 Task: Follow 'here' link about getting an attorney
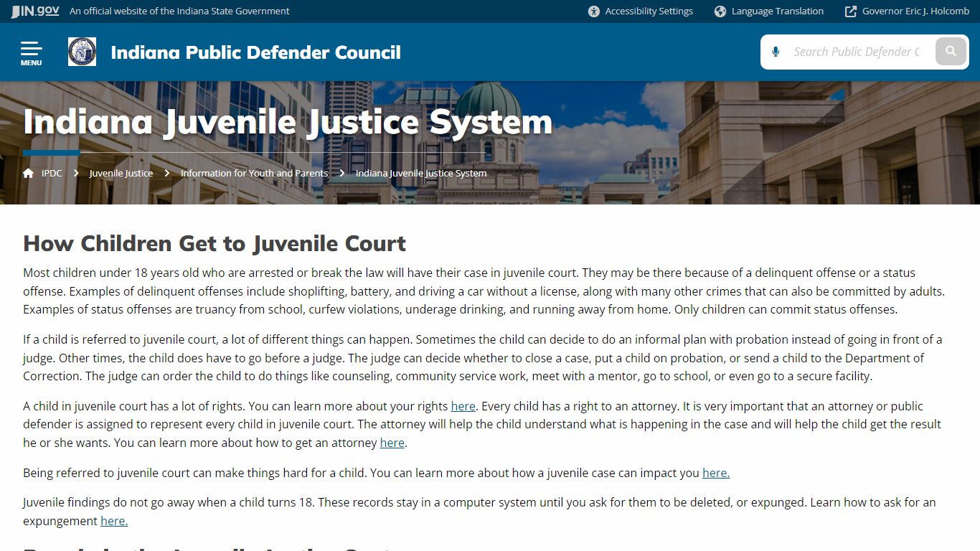point(392,443)
